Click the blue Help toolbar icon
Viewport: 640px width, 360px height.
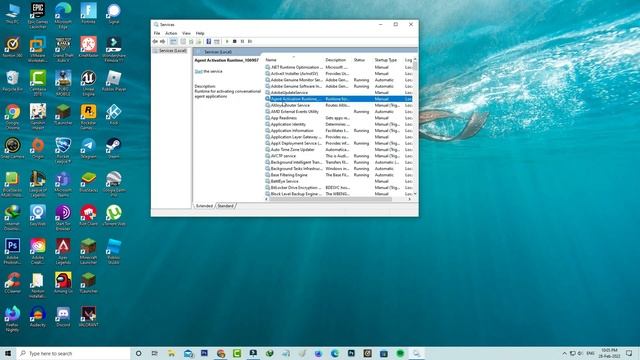[x=209, y=41]
